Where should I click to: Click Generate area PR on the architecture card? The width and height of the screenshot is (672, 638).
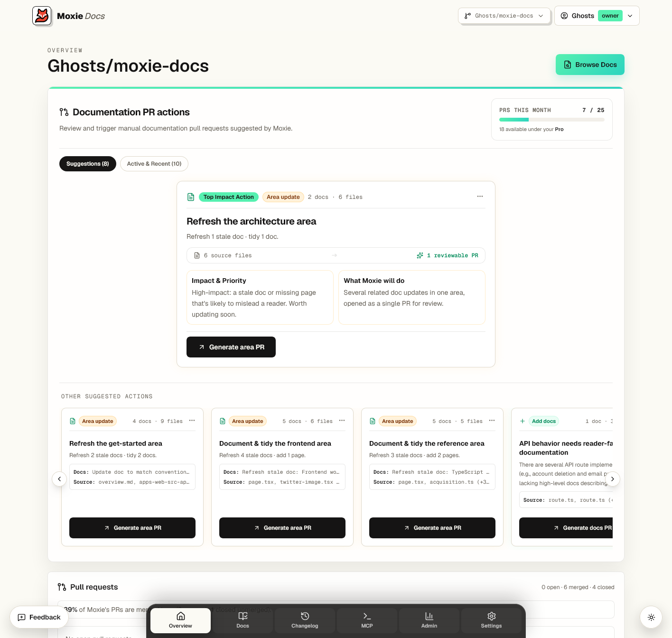coord(231,347)
